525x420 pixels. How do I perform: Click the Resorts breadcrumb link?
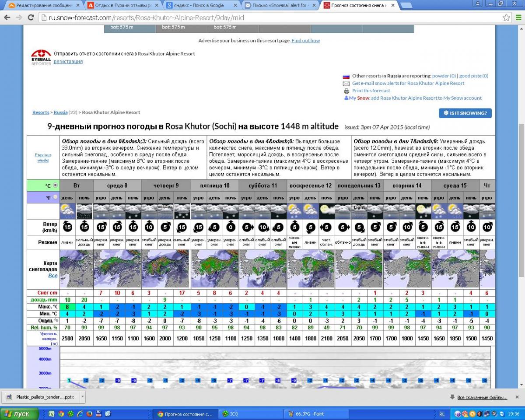pyautogui.click(x=41, y=112)
